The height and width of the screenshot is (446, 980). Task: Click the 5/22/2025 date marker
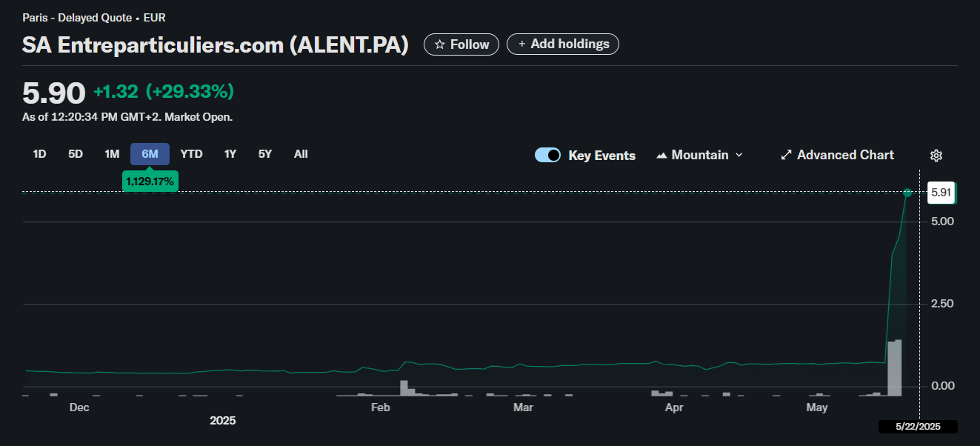click(919, 426)
